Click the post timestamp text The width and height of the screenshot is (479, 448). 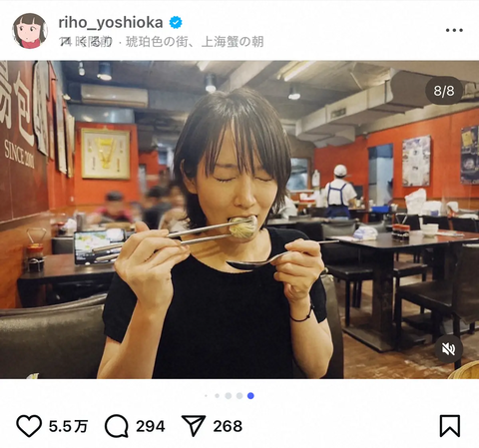[x=86, y=42]
